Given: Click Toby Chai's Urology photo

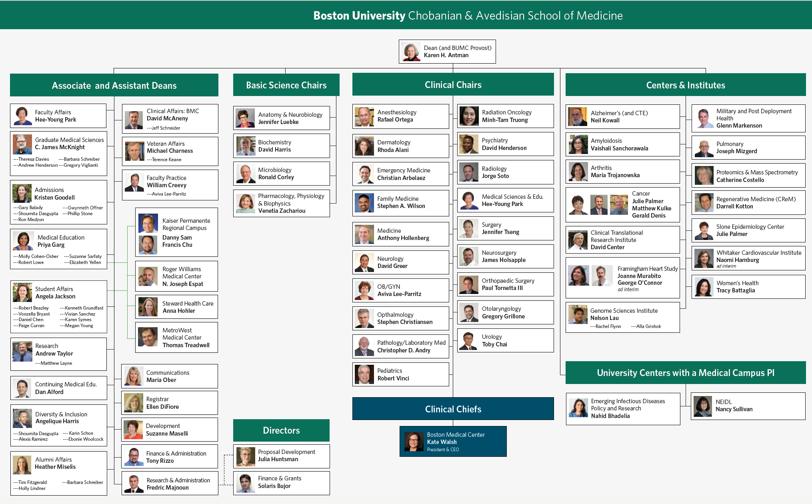Looking at the screenshot, I should pyautogui.click(x=469, y=340).
